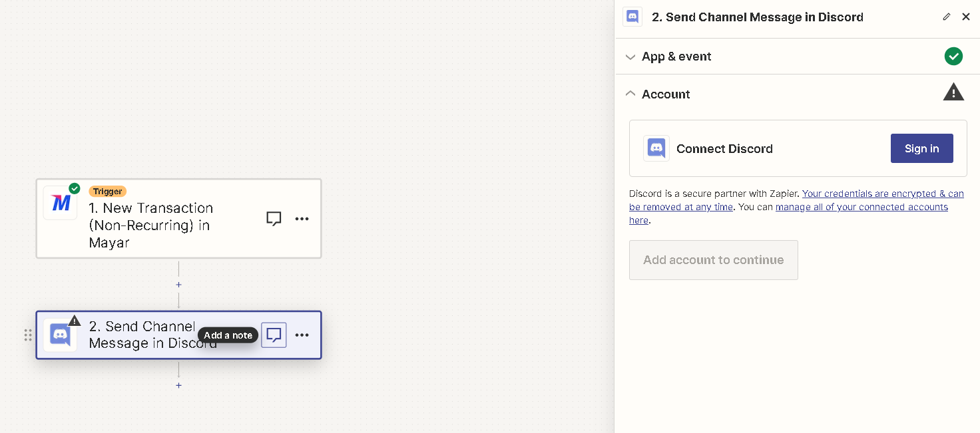Image resolution: width=980 pixels, height=433 pixels.
Task: Add a note to the Discord step
Action: (274, 335)
